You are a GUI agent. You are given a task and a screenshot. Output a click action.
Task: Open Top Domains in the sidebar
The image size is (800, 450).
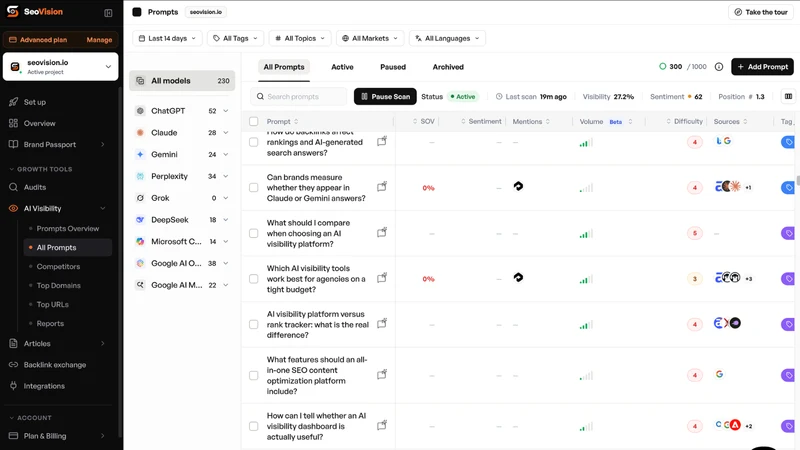pyautogui.click(x=58, y=286)
